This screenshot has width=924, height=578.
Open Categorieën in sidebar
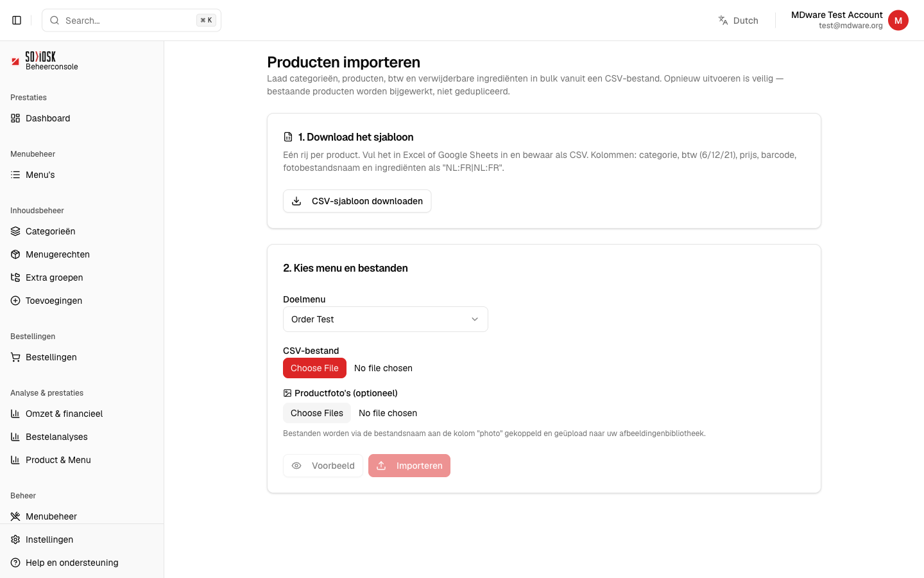81,231
